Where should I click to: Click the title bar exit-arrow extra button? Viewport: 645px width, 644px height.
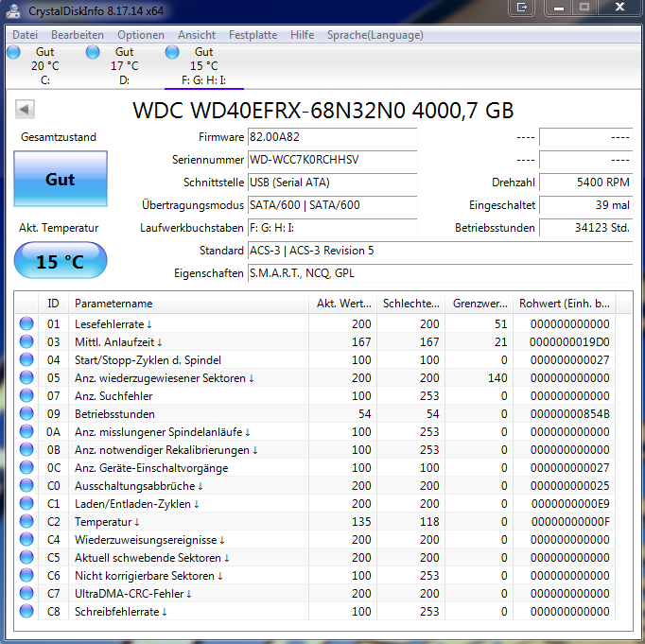[522, 8]
